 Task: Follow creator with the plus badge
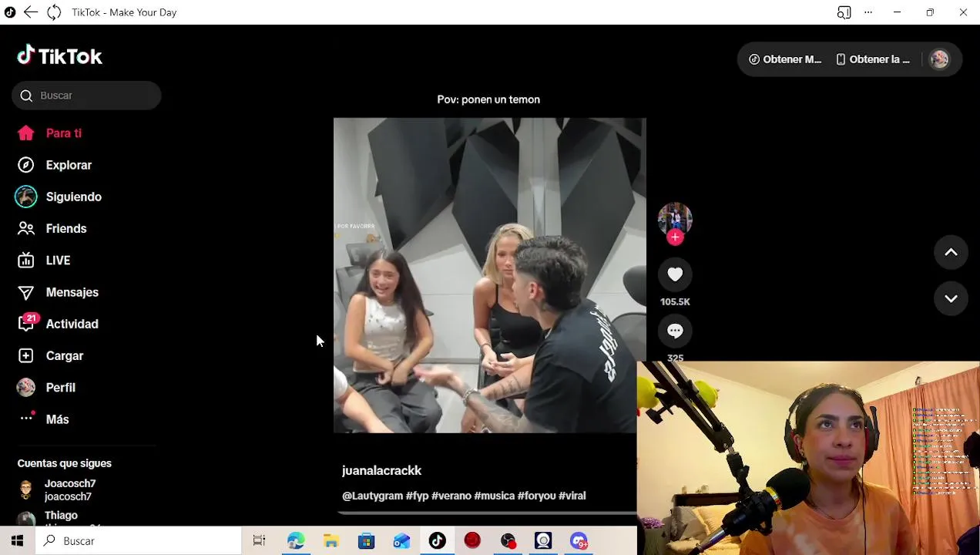[675, 237]
